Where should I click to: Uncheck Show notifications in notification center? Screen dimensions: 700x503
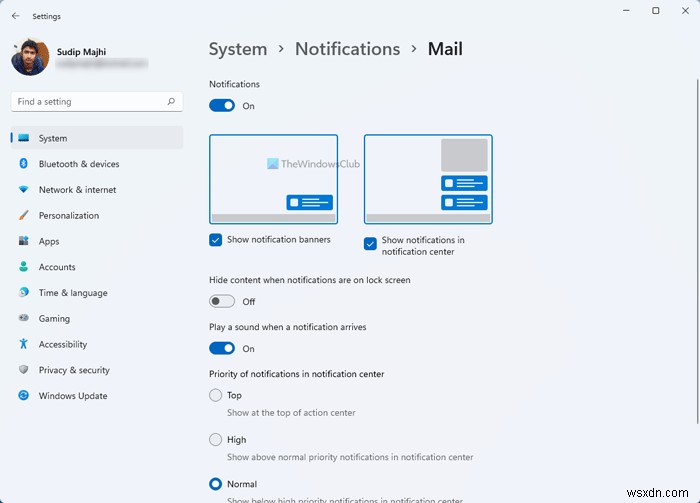coord(370,244)
